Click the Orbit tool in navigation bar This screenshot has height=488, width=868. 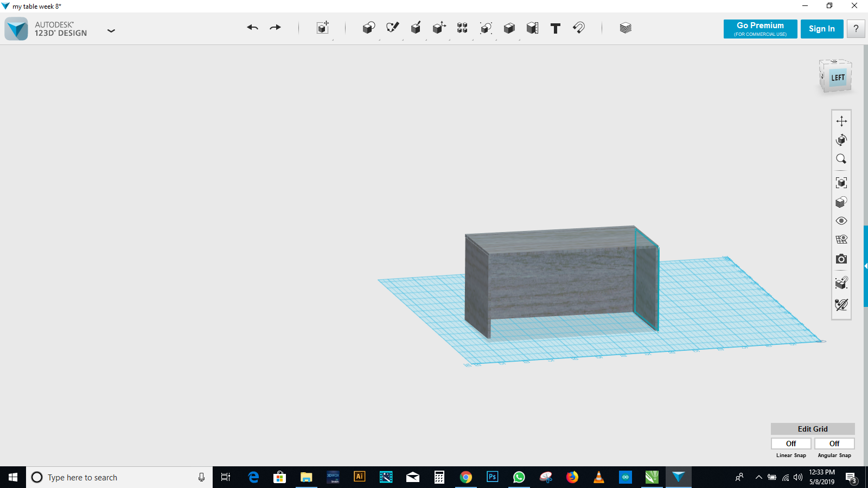(841, 140)
